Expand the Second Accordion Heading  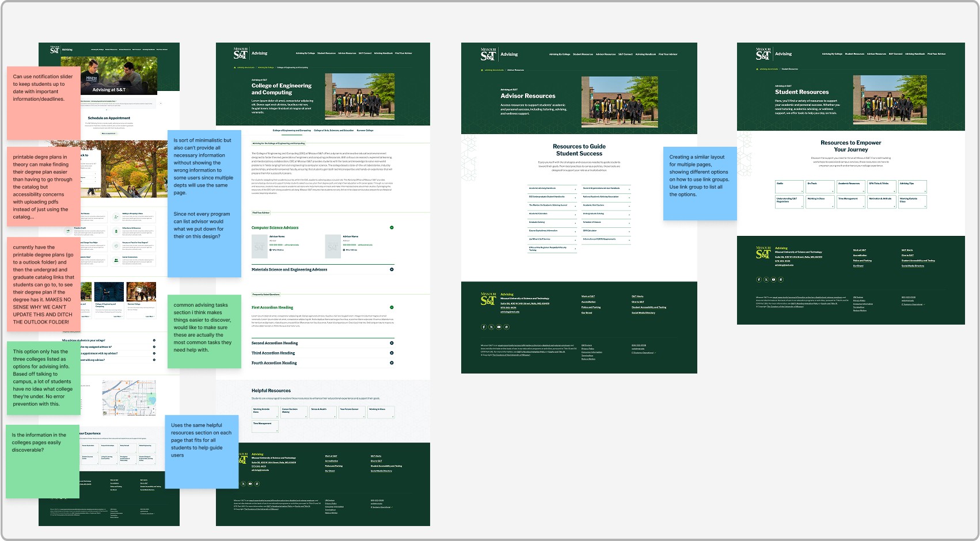pos(392,343)
